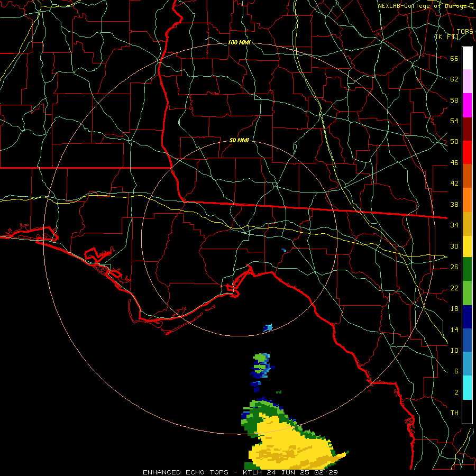Image resolution: width=476 pixels, height=476 pixels.
Task: Click the magenta legend swatch
Action: coord(467,105)
